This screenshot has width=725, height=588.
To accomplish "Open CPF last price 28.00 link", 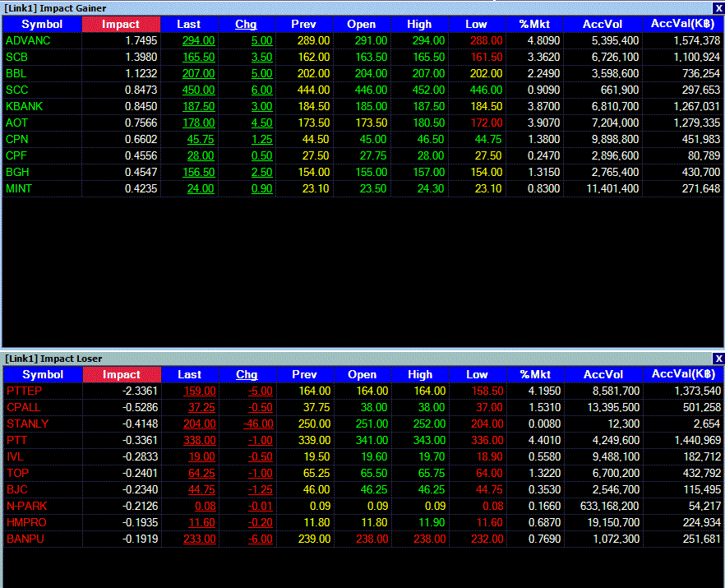I will coord(201,156).
